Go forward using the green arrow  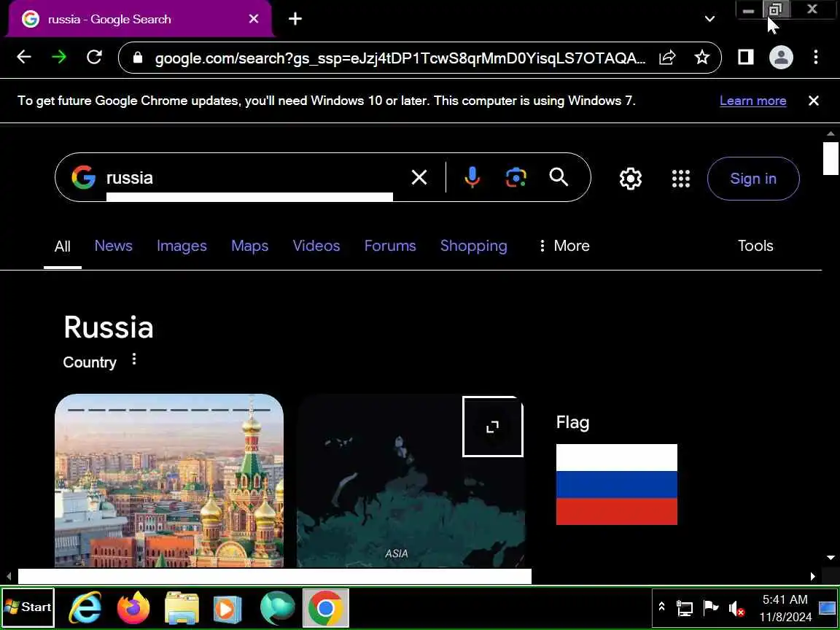(59, 57)
